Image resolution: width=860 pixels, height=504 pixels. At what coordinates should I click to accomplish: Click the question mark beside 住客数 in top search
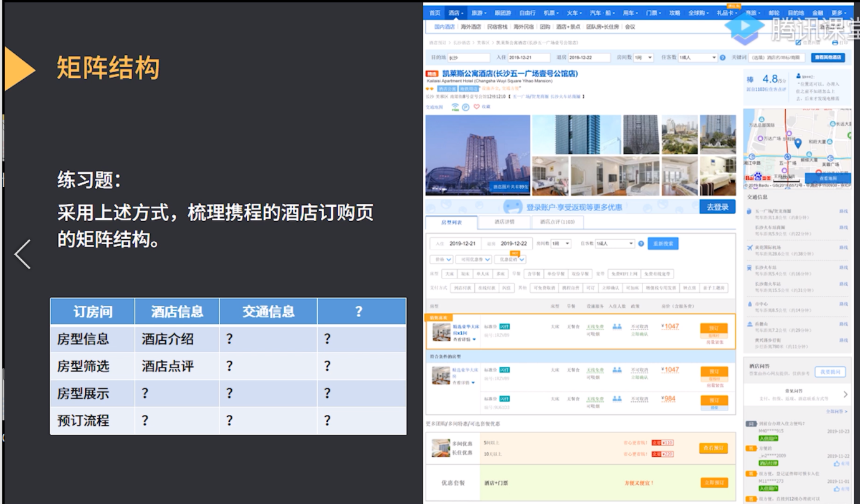coord(723,57)
